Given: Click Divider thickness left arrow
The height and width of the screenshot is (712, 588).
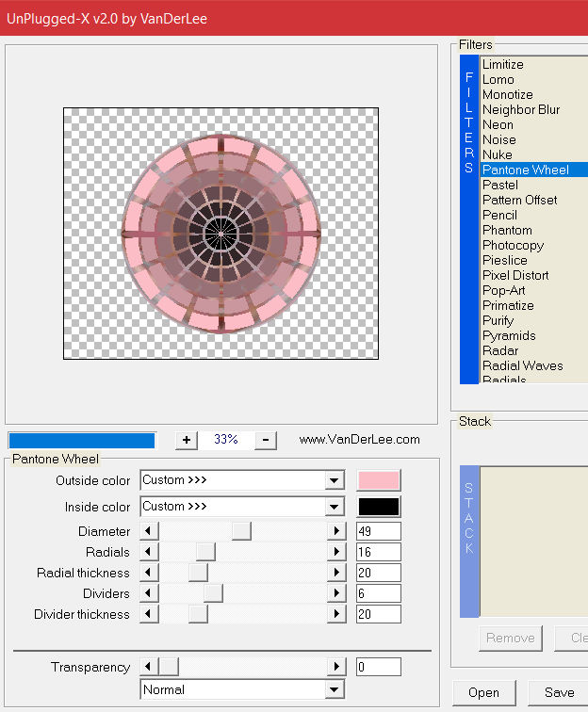Looking at the screenshot, I should tap(148, 614).
